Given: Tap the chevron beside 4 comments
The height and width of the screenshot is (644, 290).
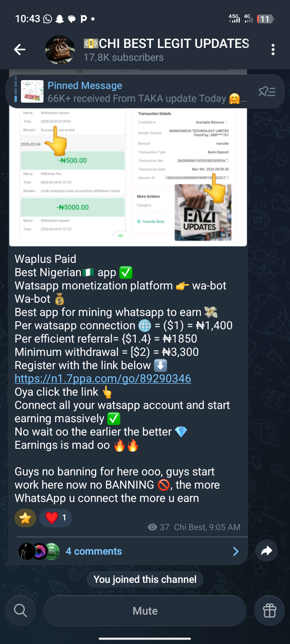Looking at the screenshot, I should [x=236, y=551].
